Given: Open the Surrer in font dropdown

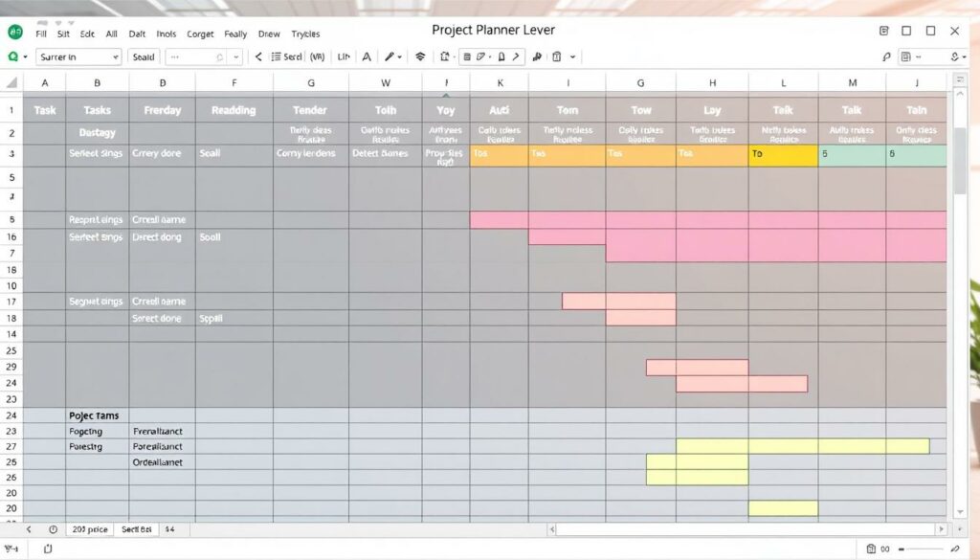Looking at the screenshot, I should click(78, 56).
